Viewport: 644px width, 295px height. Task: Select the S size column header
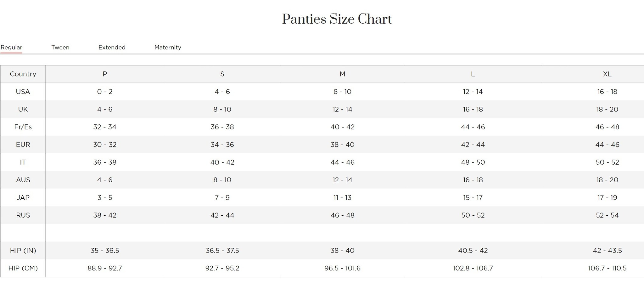[x=222, y=74]
